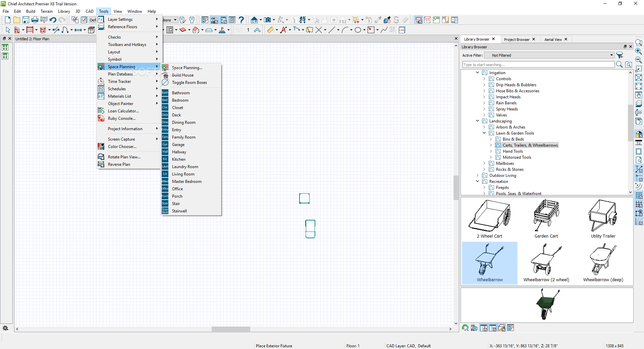Click the Add Filter funnel icon
Screen dimensions: 644x349
620,55
